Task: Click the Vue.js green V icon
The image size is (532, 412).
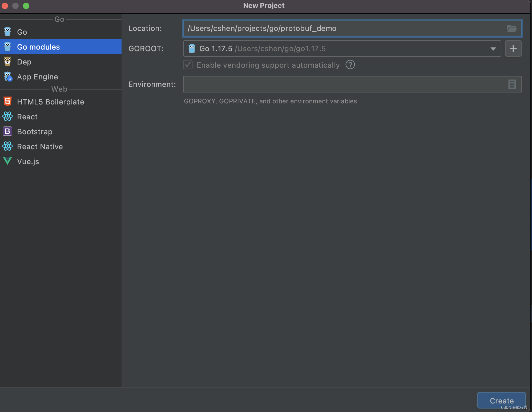Action: tap(7, 161)
